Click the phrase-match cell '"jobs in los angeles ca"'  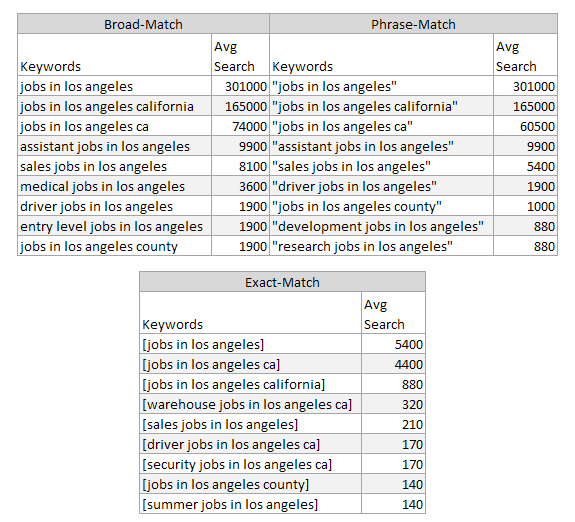pos(381,126)
